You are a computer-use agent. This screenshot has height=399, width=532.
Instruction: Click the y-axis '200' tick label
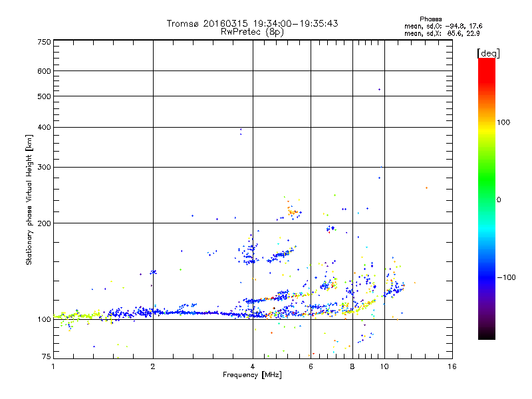pos(44,223)
